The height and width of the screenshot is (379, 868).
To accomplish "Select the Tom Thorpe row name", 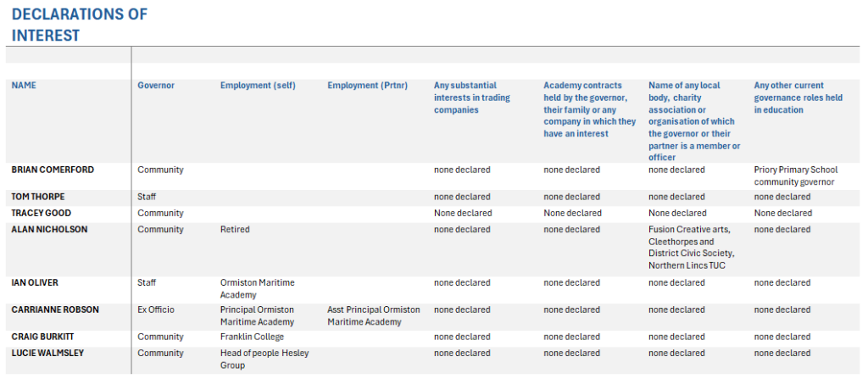I will point(38,197).
